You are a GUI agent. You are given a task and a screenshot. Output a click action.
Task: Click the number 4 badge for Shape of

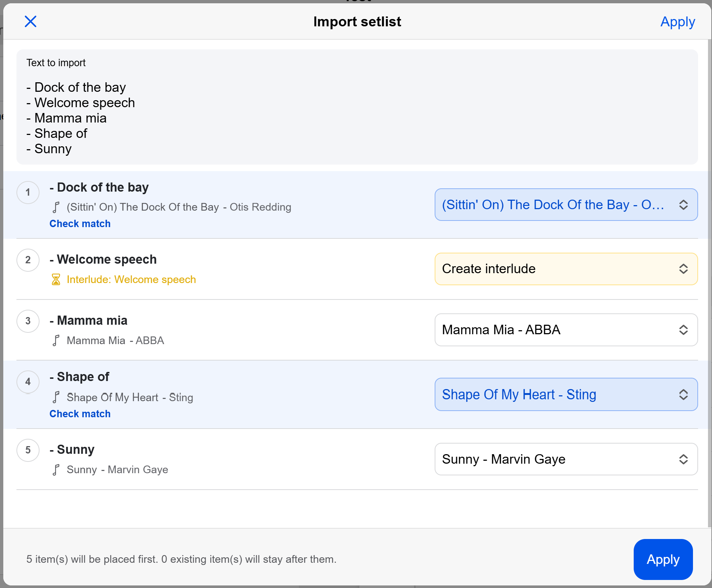click(28, 382)
